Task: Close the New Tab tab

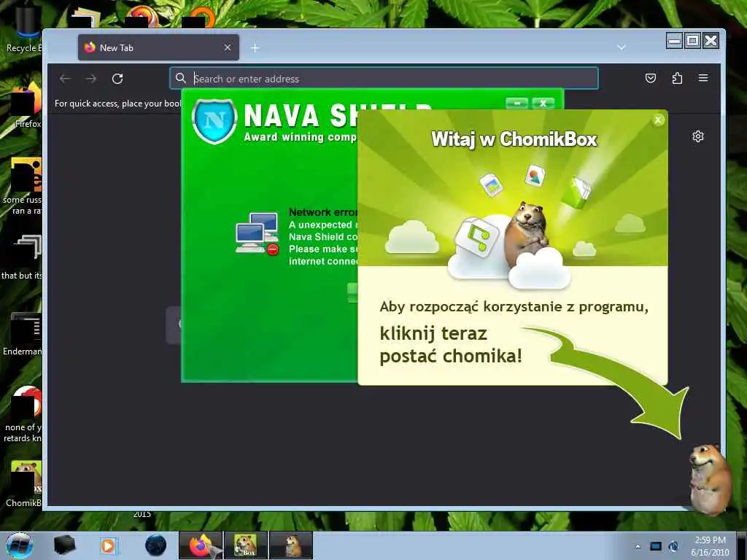Action: point(228,47)
